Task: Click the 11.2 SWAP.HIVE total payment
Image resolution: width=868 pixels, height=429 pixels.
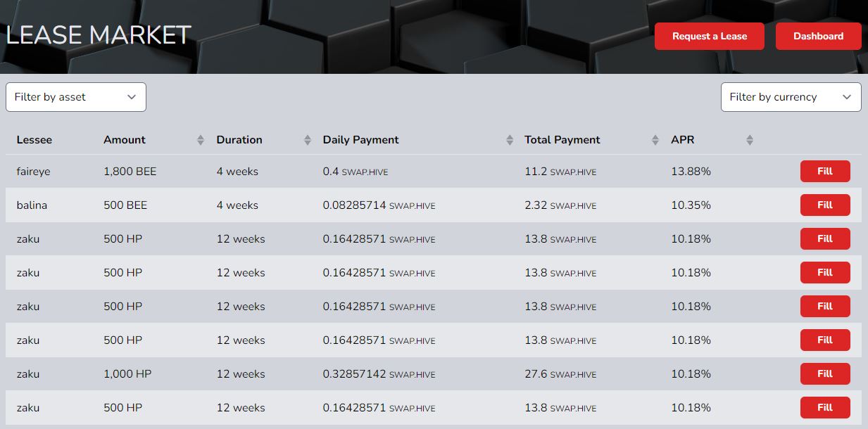Action: (x=560, y=171)
